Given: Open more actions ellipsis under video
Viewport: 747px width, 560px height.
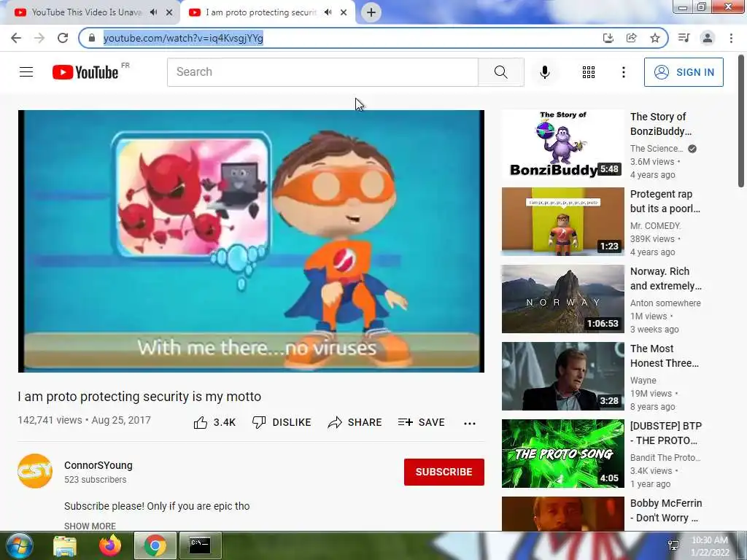Looking at the screenshot, I should coord(470,424).
